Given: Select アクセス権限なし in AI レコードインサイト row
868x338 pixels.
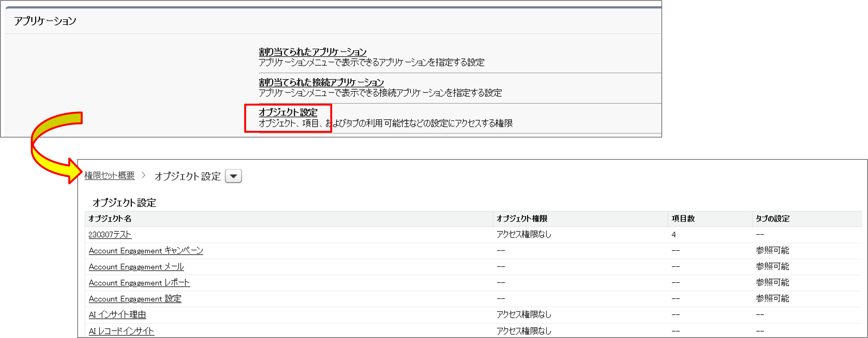Looking at the screenshot, I should pos(524,331).
